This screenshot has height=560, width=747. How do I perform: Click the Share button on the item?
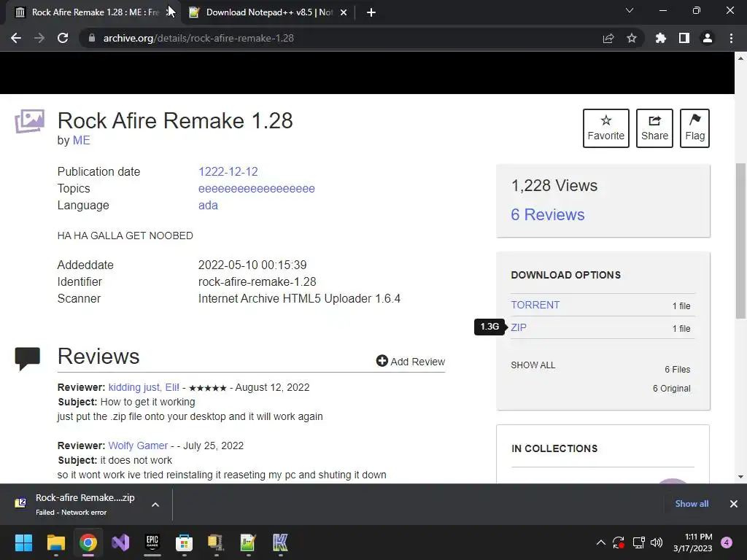654,128
